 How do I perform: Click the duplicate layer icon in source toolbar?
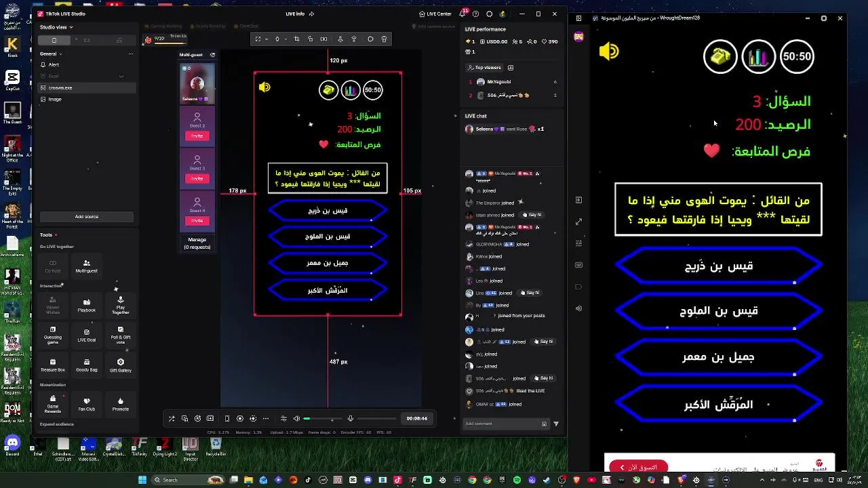(310, 39)
